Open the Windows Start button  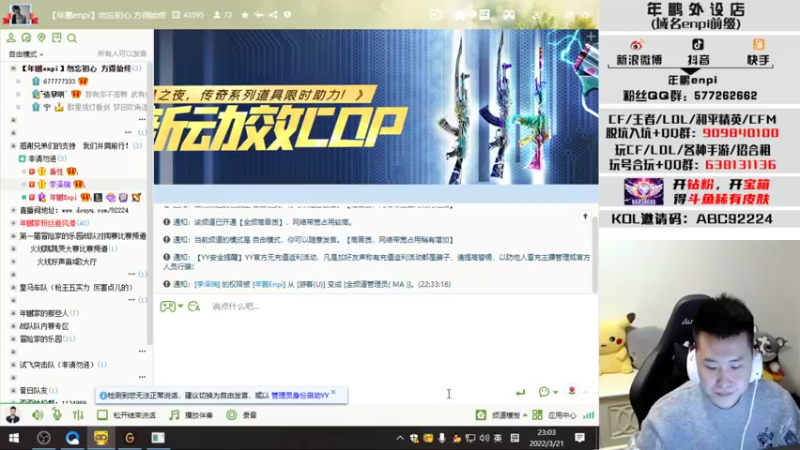(14, 438)
